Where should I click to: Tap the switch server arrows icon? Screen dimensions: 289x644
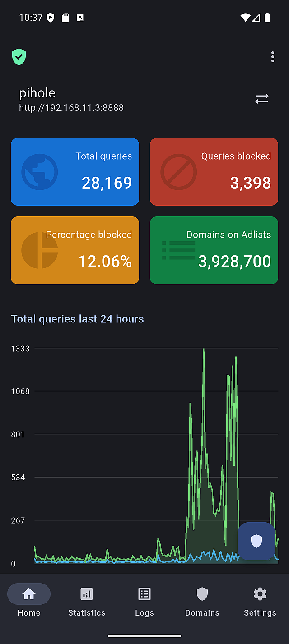(262, 99)
